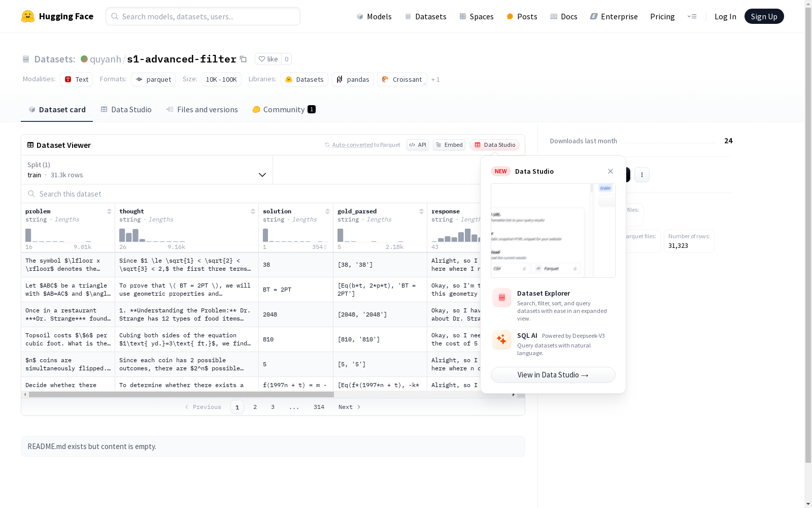Click the like count showing 0
Screen dimensions: 812x508
(287, 59)
